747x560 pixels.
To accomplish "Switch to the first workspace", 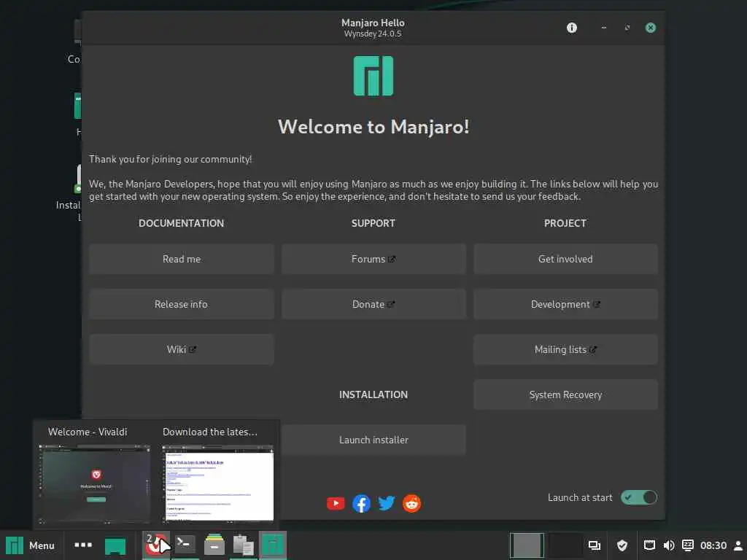I will tap(527, 545).
